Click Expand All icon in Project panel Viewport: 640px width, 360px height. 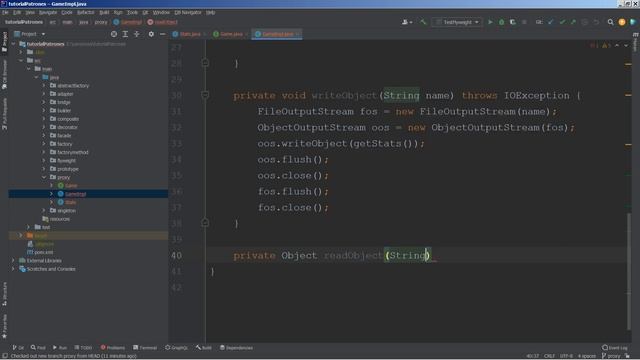coord(125,34)
